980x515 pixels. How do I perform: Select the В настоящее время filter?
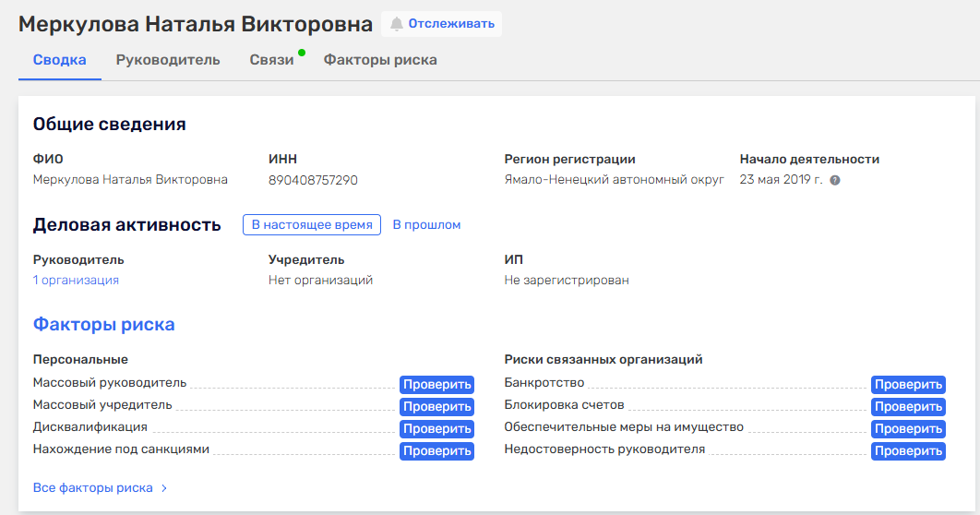point(312,225)
